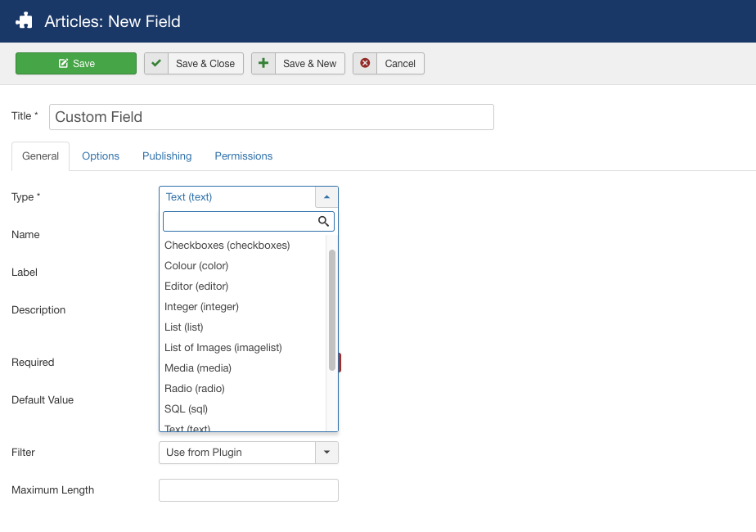Image resolution: width=756 pixels, height=532 pixels.
Task: Click the checkmark icon on Save & Close
Action: pos(156,64)
